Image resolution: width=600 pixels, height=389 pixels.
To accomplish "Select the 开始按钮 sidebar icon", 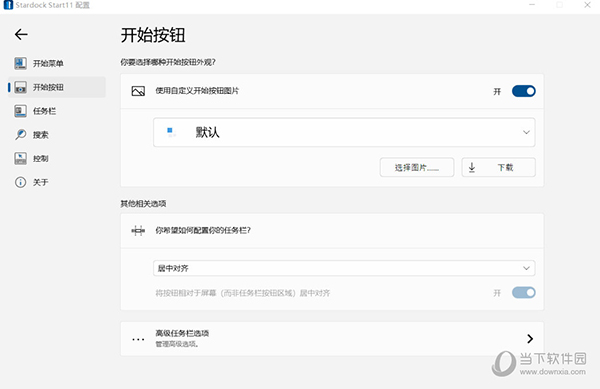I will coord(21,87).
